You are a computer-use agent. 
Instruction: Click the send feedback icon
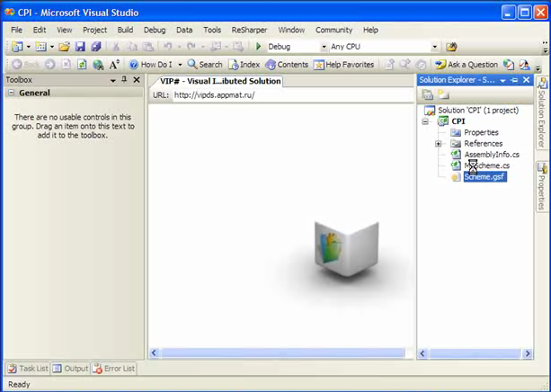(524, 65)
